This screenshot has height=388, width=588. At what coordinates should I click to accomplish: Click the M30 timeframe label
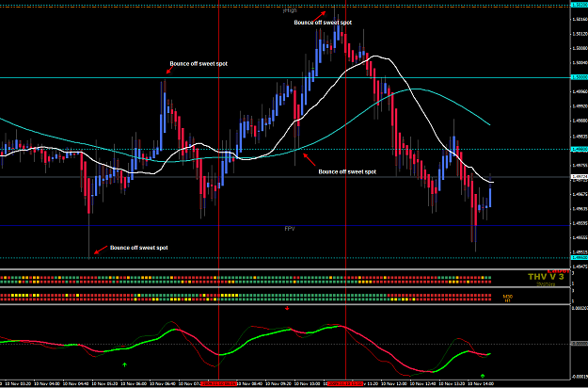coord(507,297)
